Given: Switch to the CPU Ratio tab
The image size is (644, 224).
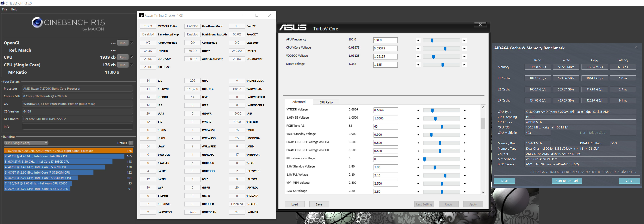Looking at the screenshot, I should coord(326,102).
